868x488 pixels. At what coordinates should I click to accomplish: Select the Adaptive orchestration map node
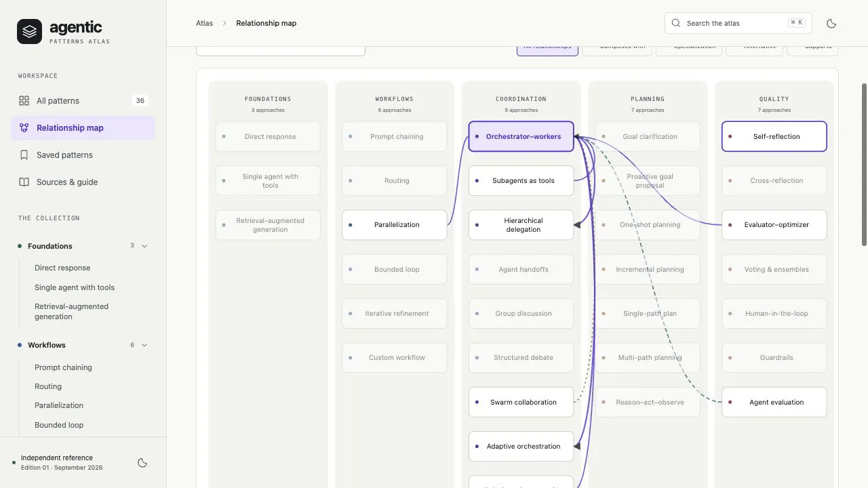[521, 447]
